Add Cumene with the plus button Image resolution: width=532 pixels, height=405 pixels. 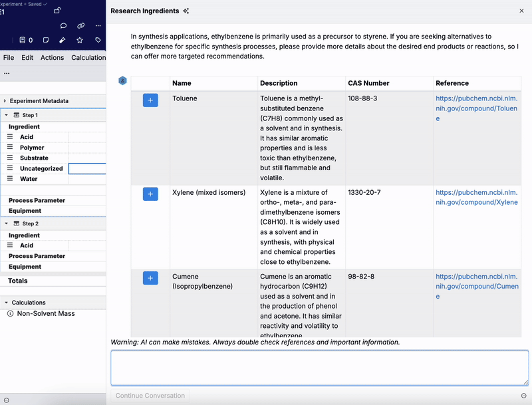[150, 278]
